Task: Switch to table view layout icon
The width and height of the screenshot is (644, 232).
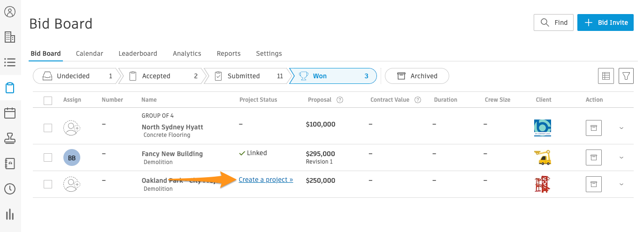Action: coord(606,76)
